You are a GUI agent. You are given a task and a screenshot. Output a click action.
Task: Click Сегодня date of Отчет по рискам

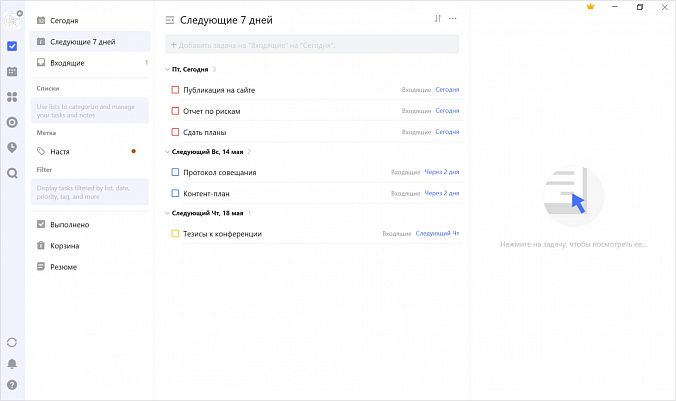[447, 111]
